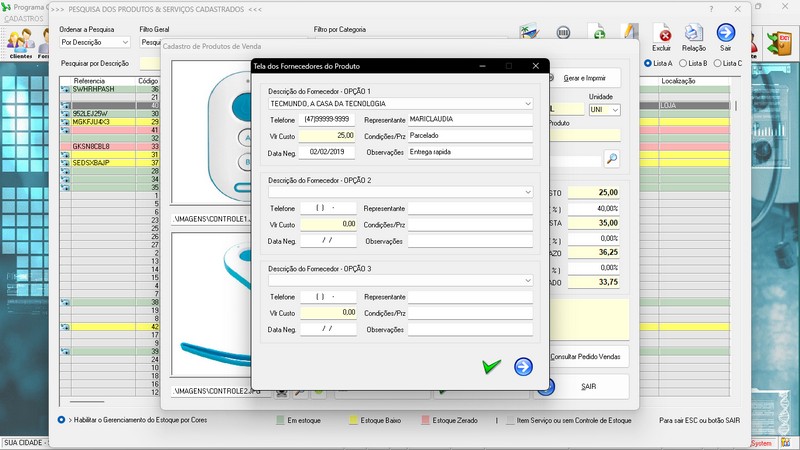The image size is (800, 450).
Task: Toggle Habilitar Gerenciamento do Estoque por Cores
Action: coord(62,419)
